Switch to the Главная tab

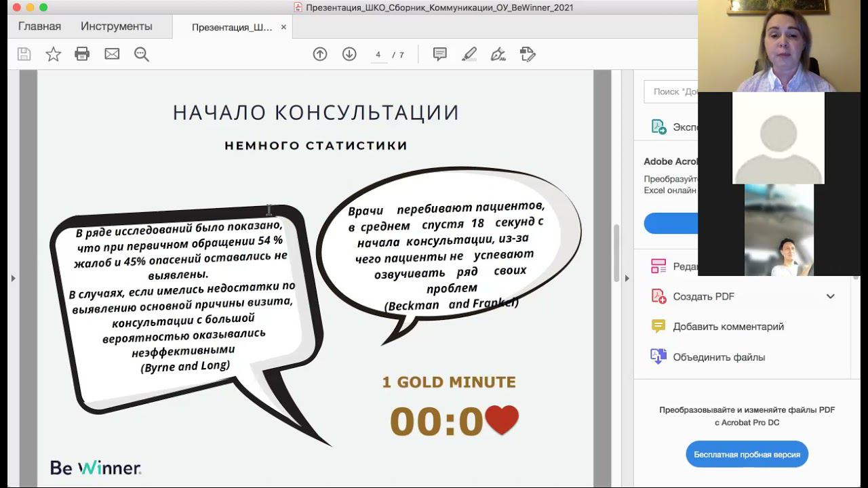tap(39, 26)
